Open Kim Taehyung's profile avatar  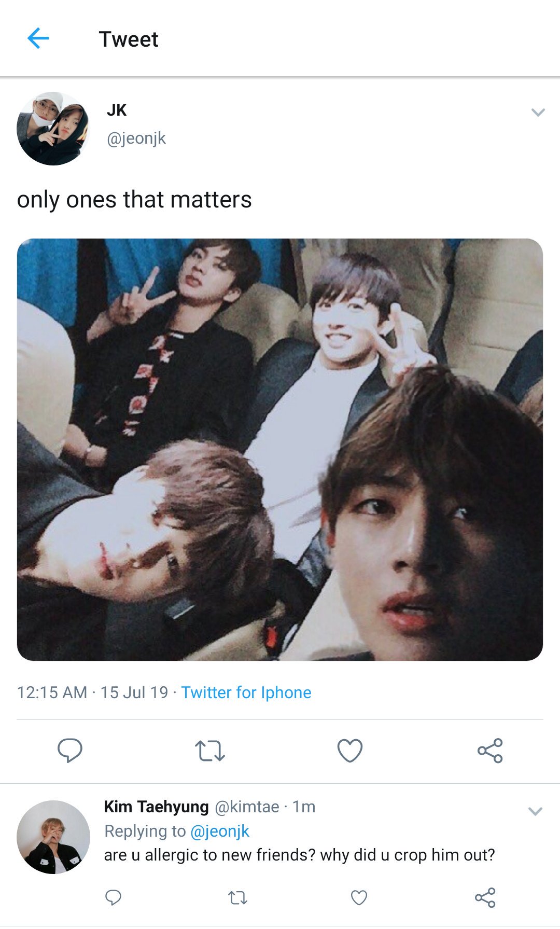click(x=53, y=837)
